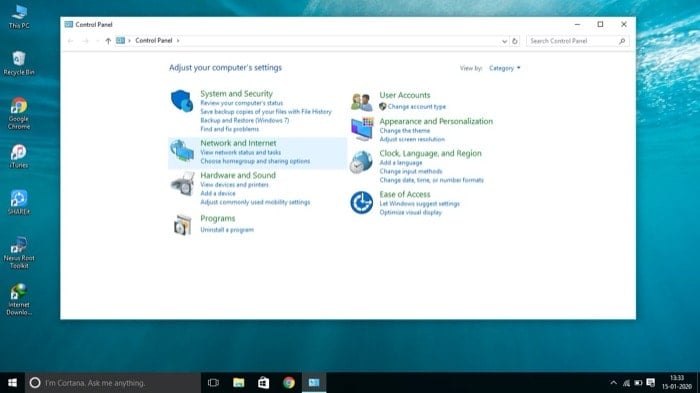The height and width of the screenshot is (393, 700).
Task: Open recent locations dropdown arrow
Action: pyautogui.click(x=97, y=41)
